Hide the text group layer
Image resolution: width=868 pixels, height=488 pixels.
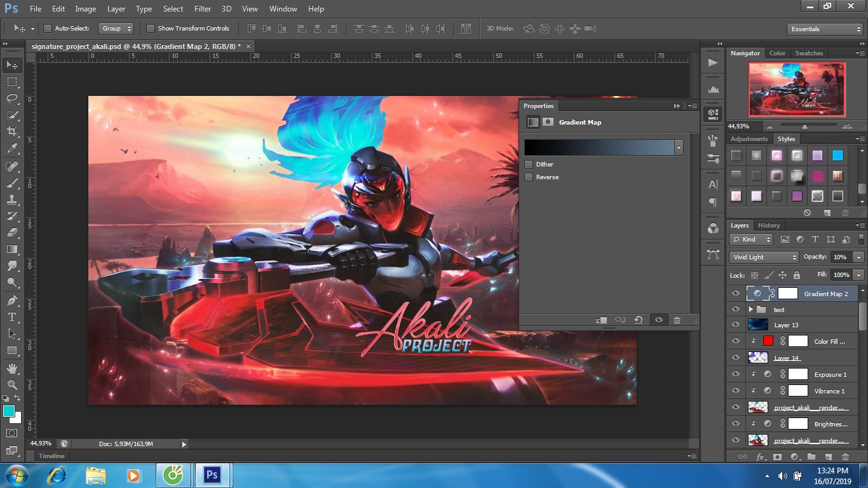(736, 309)
